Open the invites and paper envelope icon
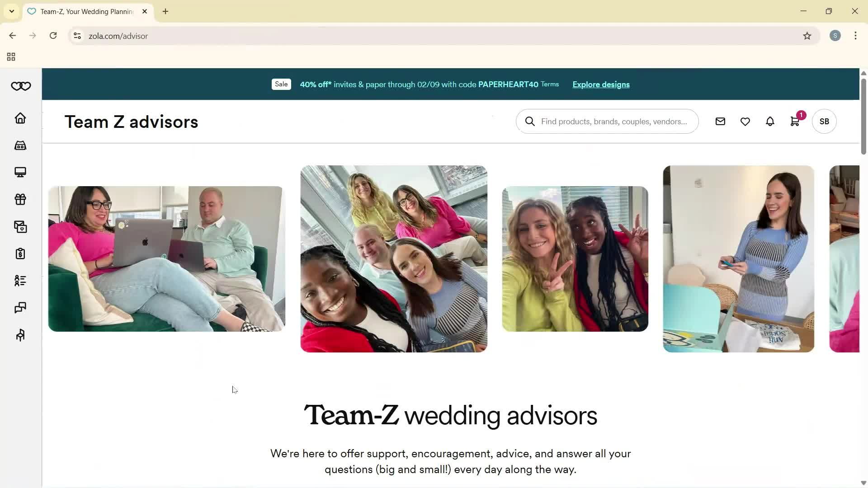 (x=20, y=227)
